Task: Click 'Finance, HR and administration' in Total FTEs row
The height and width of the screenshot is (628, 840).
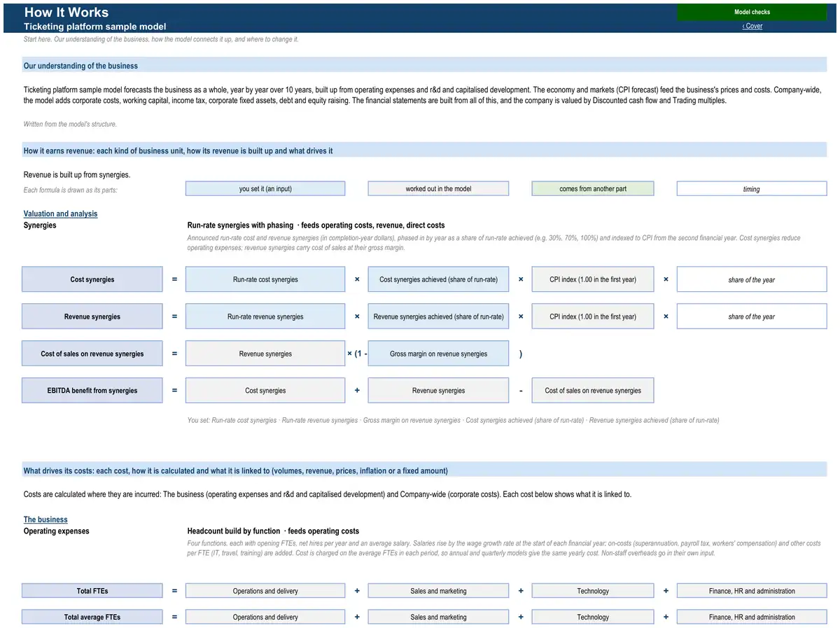Action: [x=752, y=591]
